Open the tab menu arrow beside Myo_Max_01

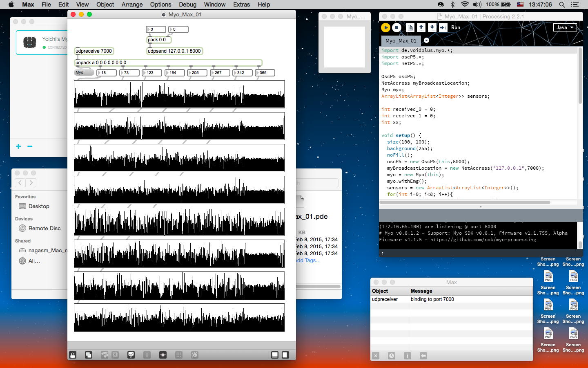(x=426, y=40)
